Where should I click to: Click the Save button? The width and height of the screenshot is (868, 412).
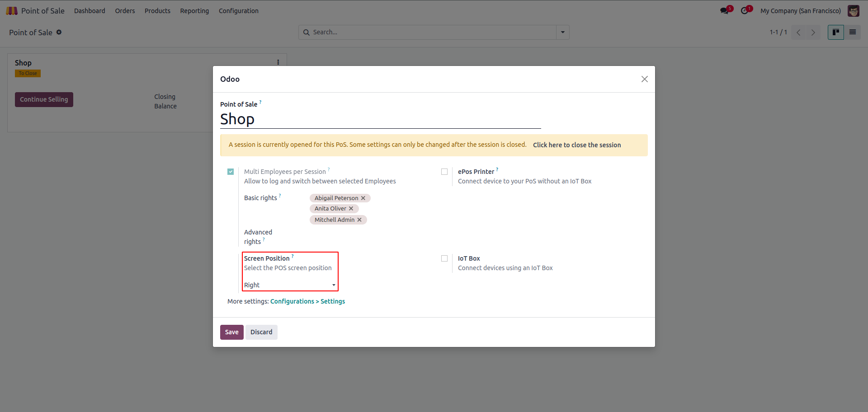click(232, 332)
